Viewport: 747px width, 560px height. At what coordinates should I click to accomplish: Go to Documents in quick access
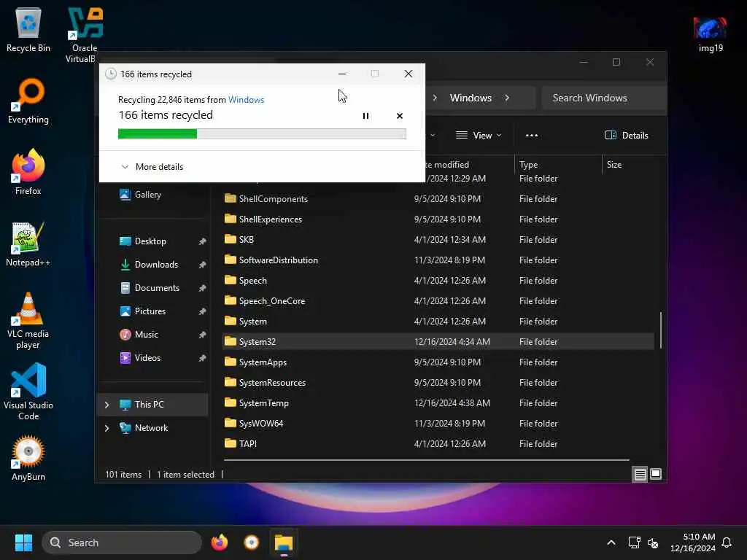pos(157,287)
